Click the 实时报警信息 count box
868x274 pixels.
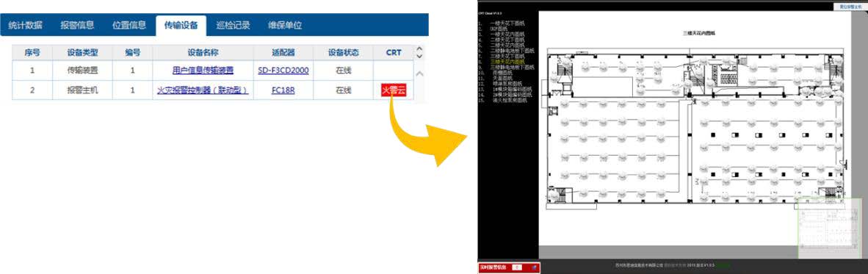[517, 268]
